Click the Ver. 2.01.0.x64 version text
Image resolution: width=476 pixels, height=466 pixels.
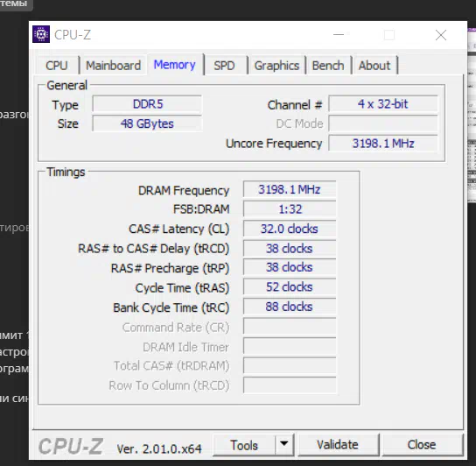159,448
